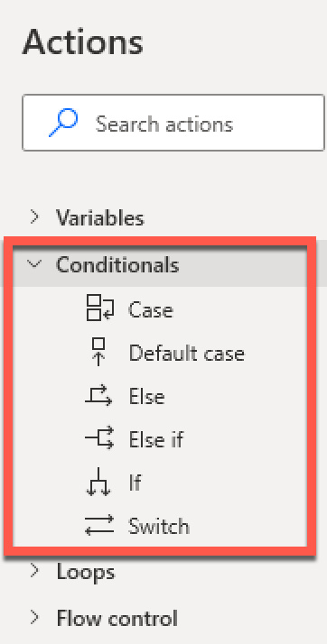Viewport: 327px width, 644px height.
Task: Select the If action label
Action: (135, 483)
